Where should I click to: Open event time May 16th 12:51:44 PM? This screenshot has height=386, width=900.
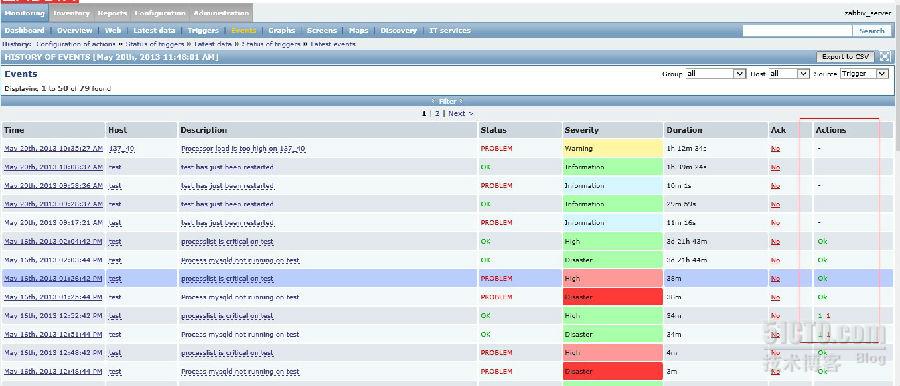[53, 334]
